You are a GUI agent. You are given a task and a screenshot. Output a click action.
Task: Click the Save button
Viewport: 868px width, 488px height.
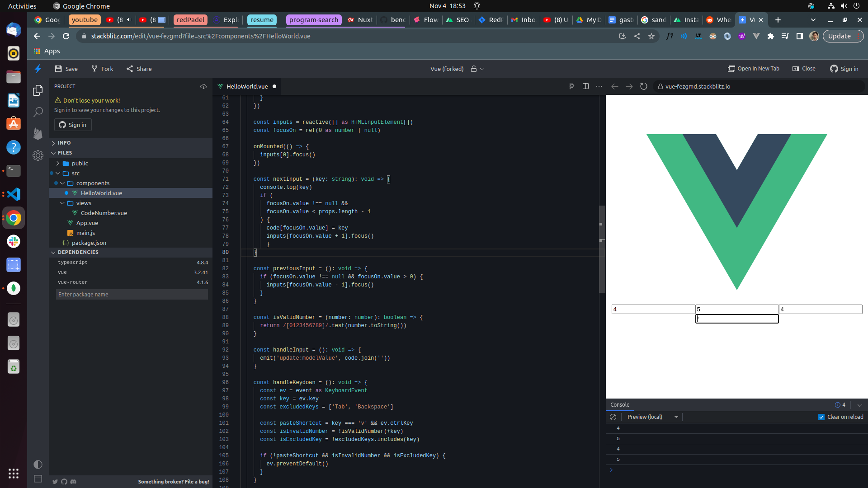(66, 69)
